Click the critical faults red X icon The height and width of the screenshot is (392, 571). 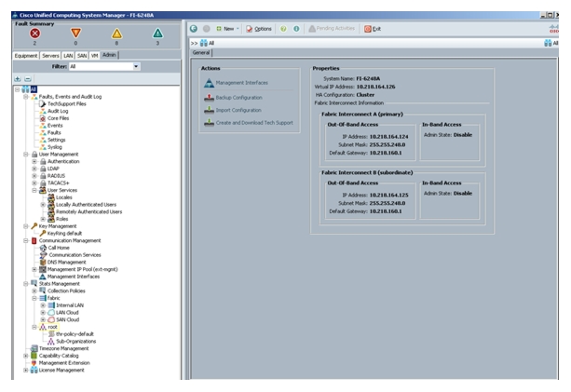pos(35,34)
